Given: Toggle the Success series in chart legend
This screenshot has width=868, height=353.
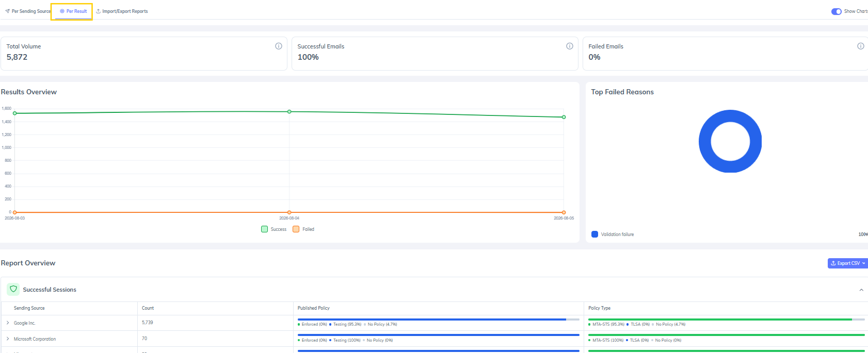Looking at the screenshot, I should coord(274,229).
